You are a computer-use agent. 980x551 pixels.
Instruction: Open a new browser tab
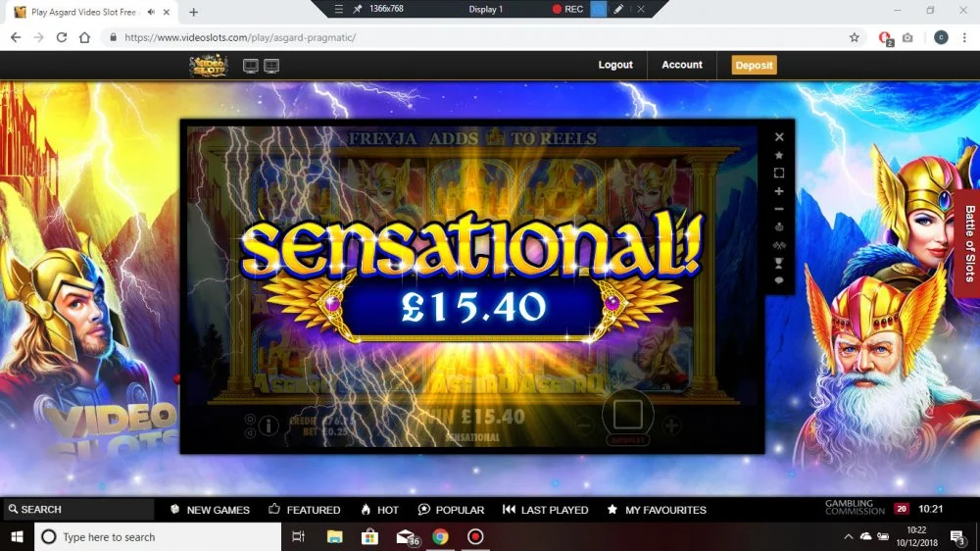coord(194,12)
